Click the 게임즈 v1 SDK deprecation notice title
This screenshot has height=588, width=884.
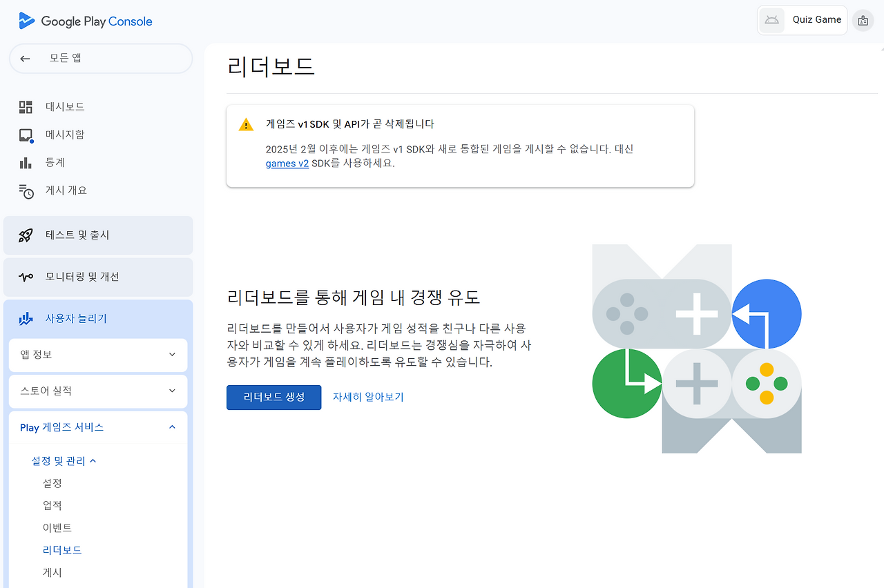pyautogui.click(x=350, y=124)
